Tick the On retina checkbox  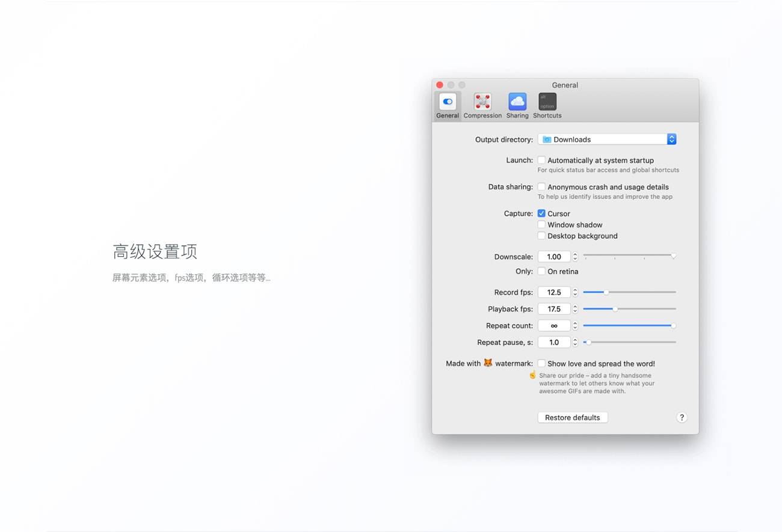point(541,272)
